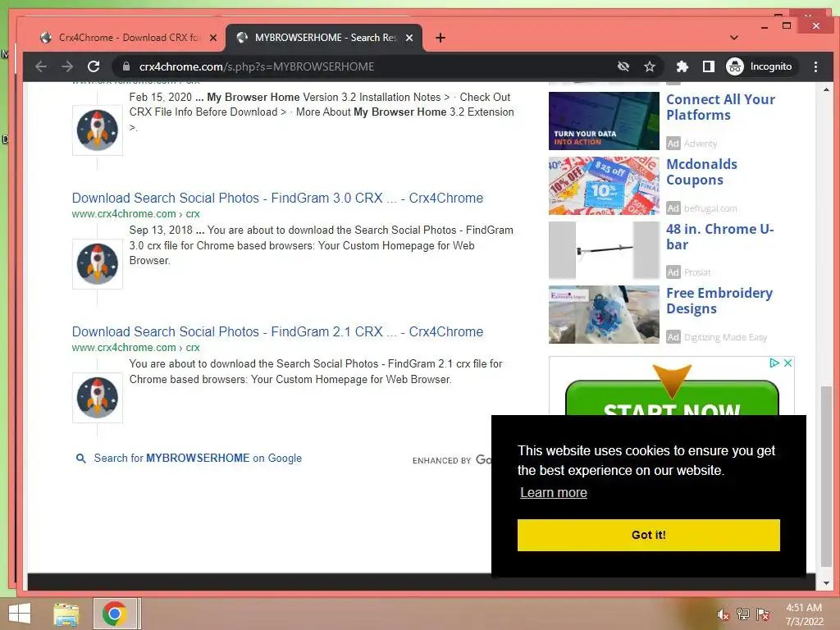This screenshot has height=630, width=840.
Task: Click the Adventy advertiser label
Action: [x=701, y=144]
